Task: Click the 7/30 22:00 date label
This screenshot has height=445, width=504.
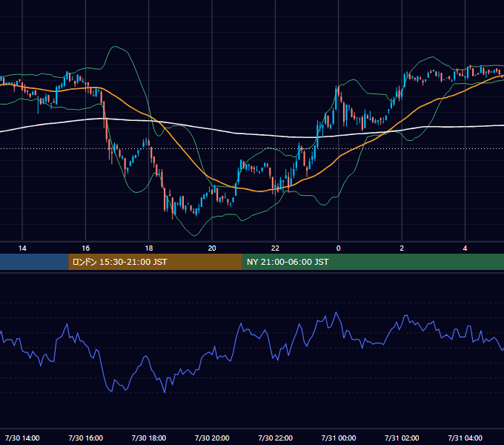Action: pos(276,438)
